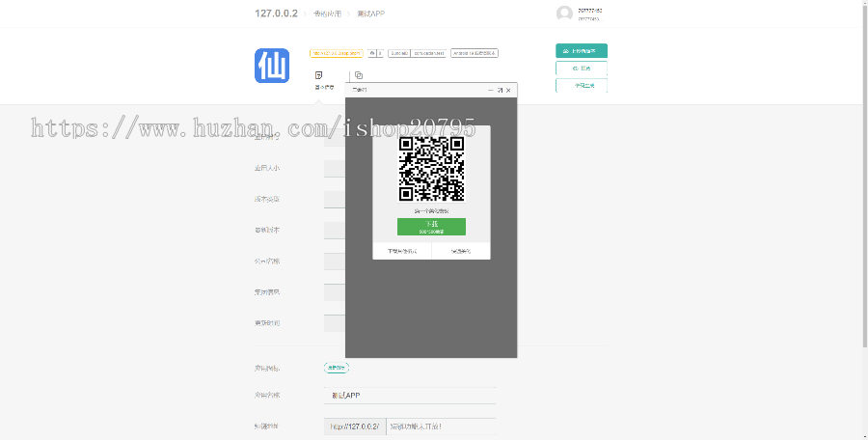Image resolution: width=868 pixels, height=440 pixels.
Task: Go to the 测试APP breadcrumb item
Action: coord(370,14)
